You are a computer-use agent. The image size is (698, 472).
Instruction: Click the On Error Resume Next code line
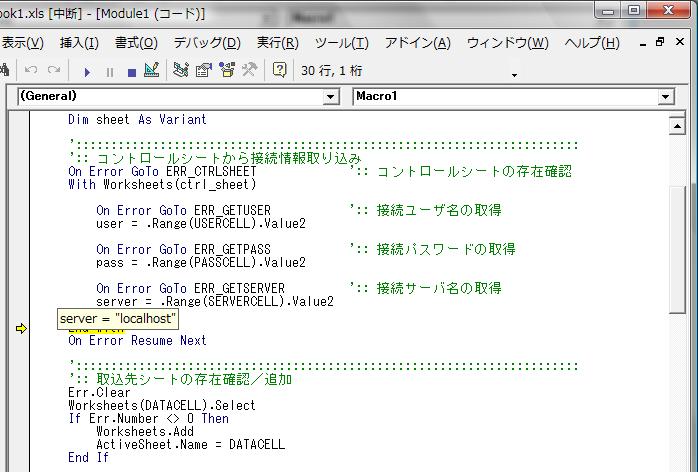click(137, 341)
